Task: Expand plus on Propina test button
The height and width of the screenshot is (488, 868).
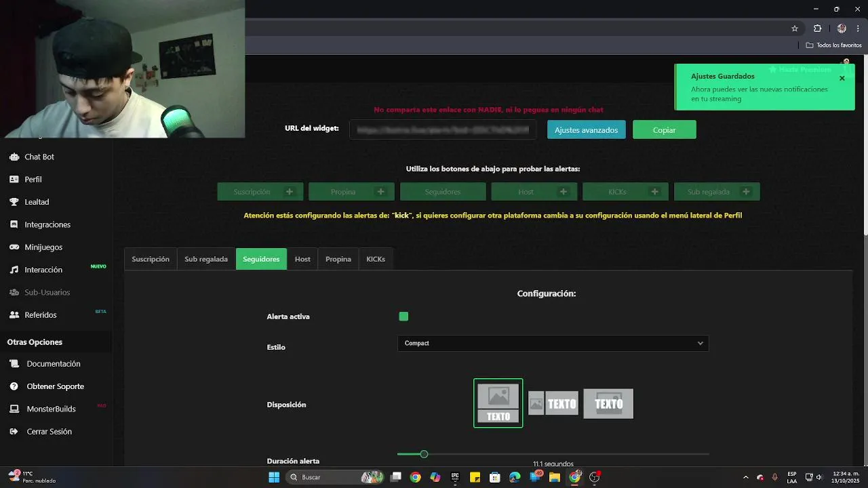Action: coord(380,192)
